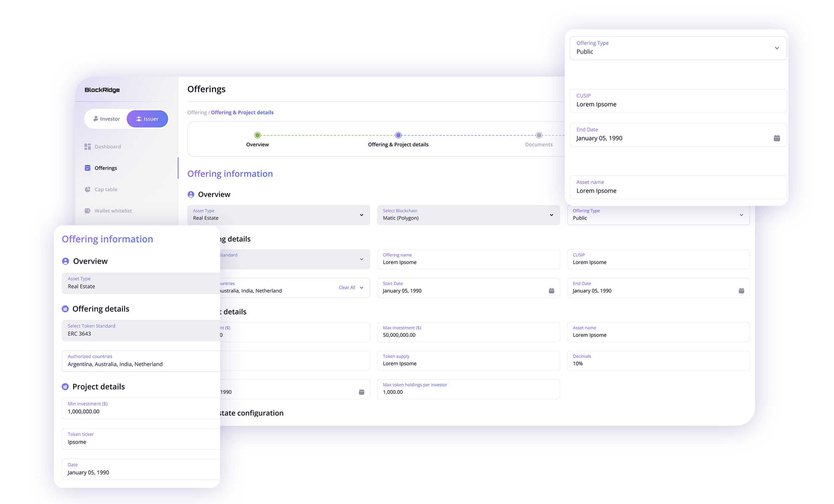Viewport: 834px width, 504px height.
Task: Select the Overview step circle
Action: (x=257, y=135)
